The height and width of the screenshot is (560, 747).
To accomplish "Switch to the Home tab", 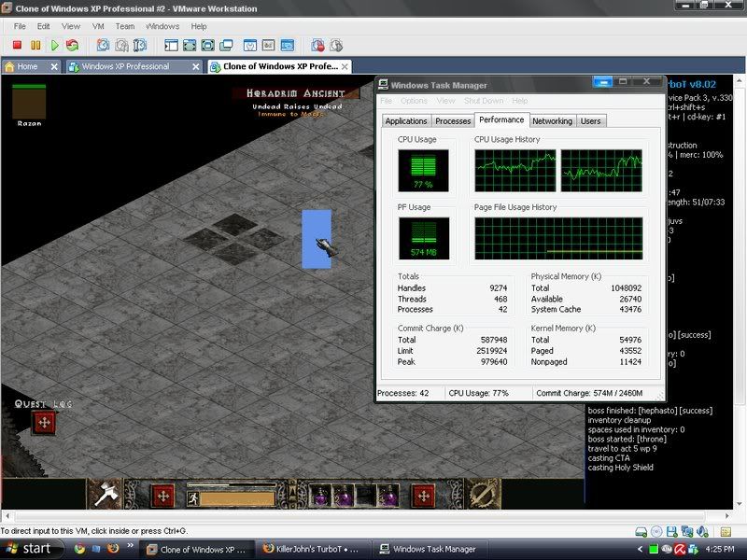I will [x=27, y=66].
